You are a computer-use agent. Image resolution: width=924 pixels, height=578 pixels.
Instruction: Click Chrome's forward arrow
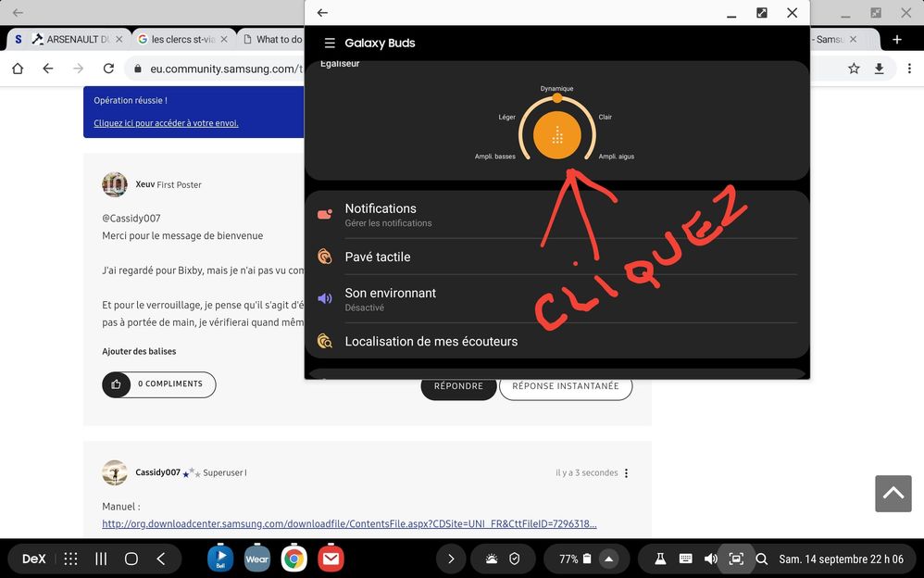point(79,69)
